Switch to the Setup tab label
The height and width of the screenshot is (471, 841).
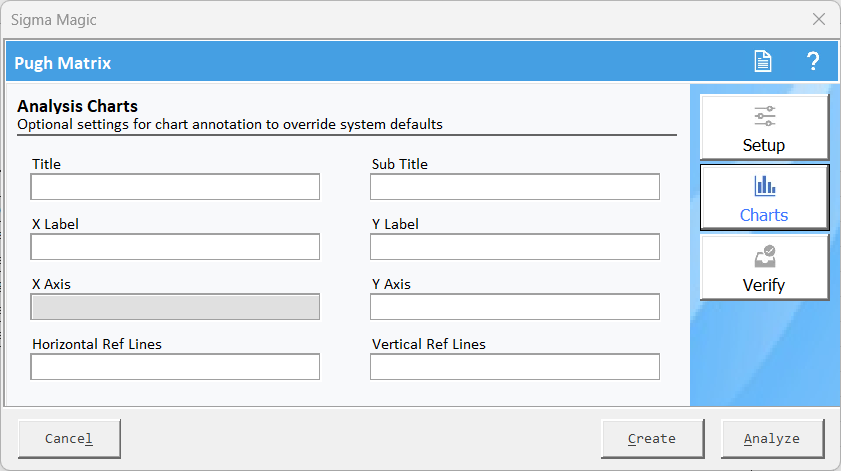pos(764,145)
